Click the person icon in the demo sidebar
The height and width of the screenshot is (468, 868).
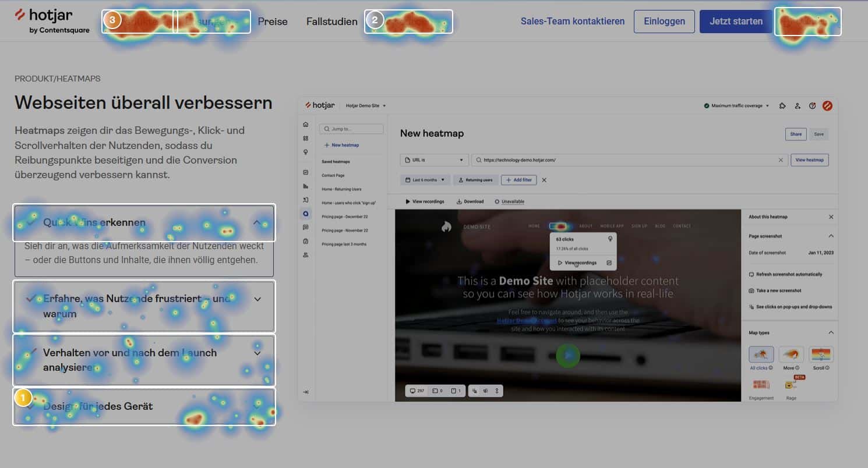(x=306, y=255)
